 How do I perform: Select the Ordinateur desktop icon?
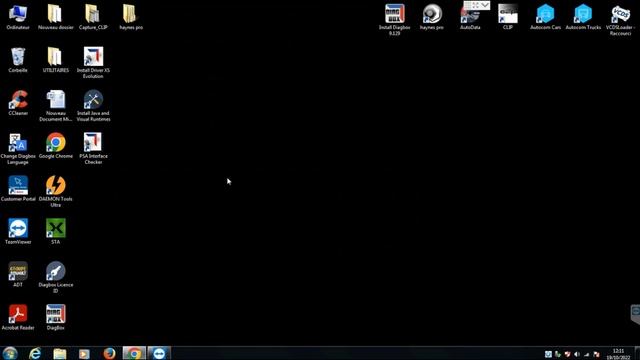point(18,17)
